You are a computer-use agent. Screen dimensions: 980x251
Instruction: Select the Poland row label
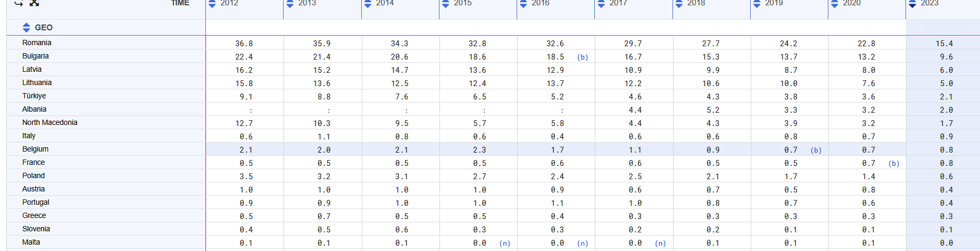click(34, 175)
